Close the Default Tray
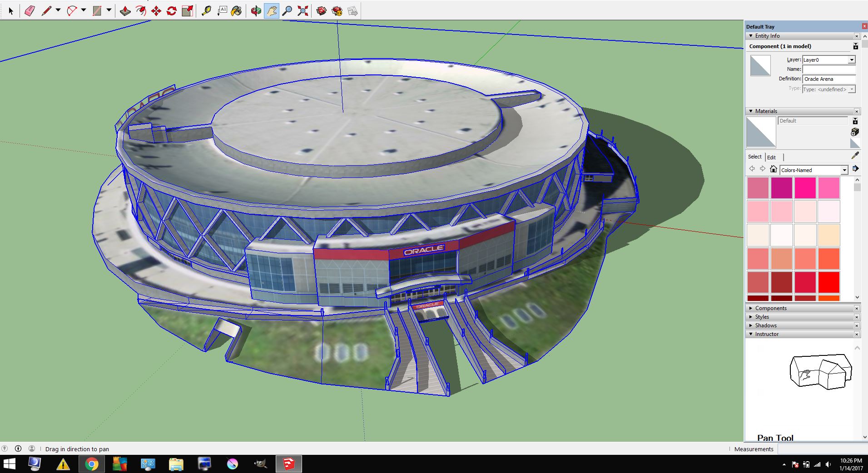The image size is (868, 473). point(864,26)
